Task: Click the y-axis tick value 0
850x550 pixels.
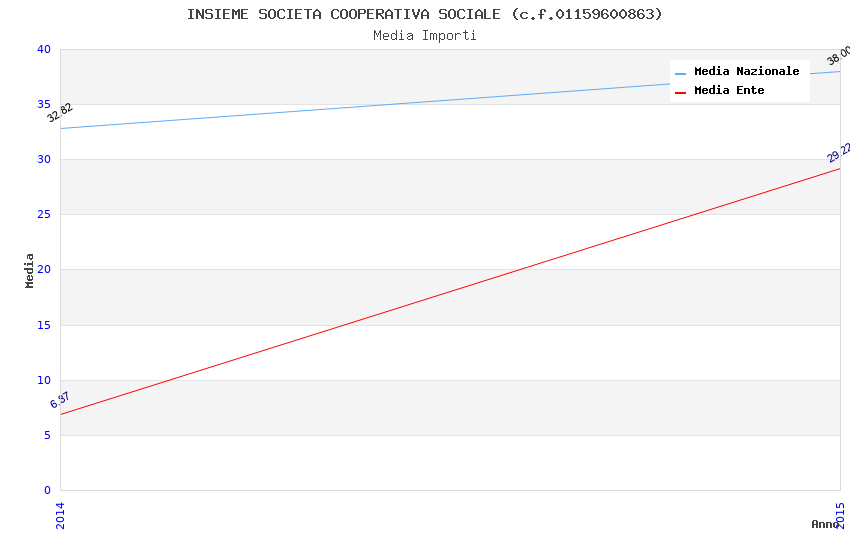Action: pos(48,490)
